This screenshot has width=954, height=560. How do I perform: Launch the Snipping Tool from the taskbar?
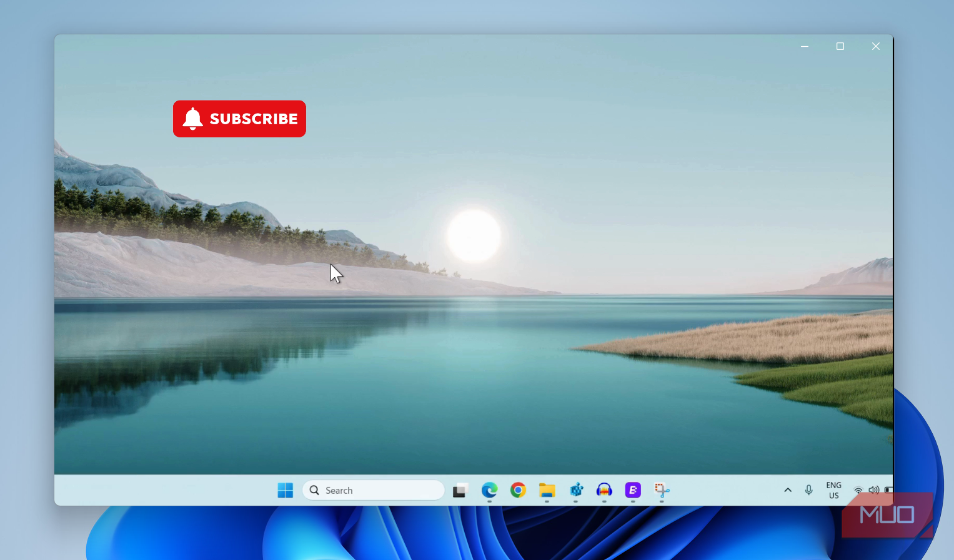[x=662, y=491]
